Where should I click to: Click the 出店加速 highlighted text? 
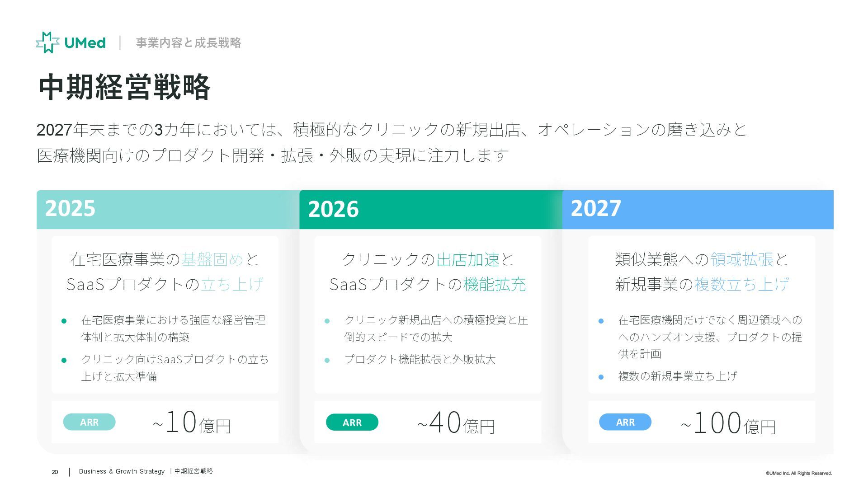tap(468, 259)
